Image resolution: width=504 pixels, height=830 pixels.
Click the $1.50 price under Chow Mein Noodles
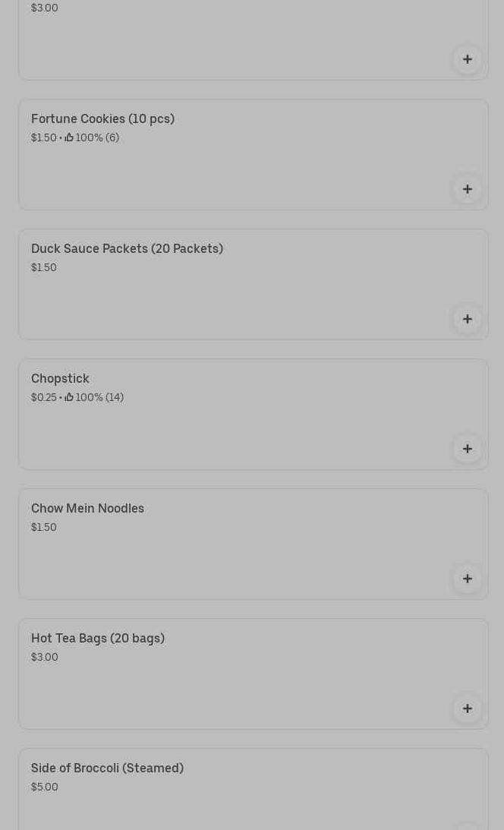(44, 527)
